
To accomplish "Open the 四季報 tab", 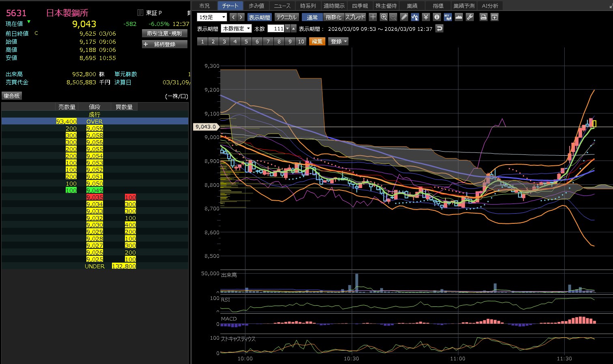I will click(x=360, y=6).
